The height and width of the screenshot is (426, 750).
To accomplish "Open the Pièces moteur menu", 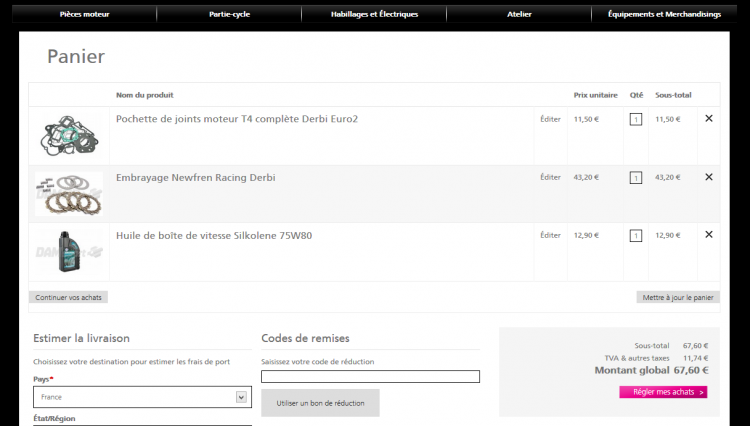I will coord(85,14).
